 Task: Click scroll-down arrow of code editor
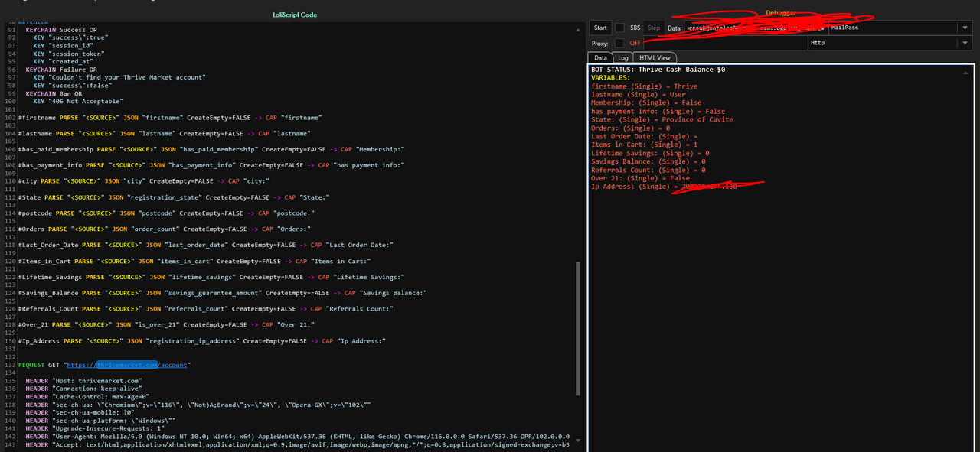[x=577, y=440]
